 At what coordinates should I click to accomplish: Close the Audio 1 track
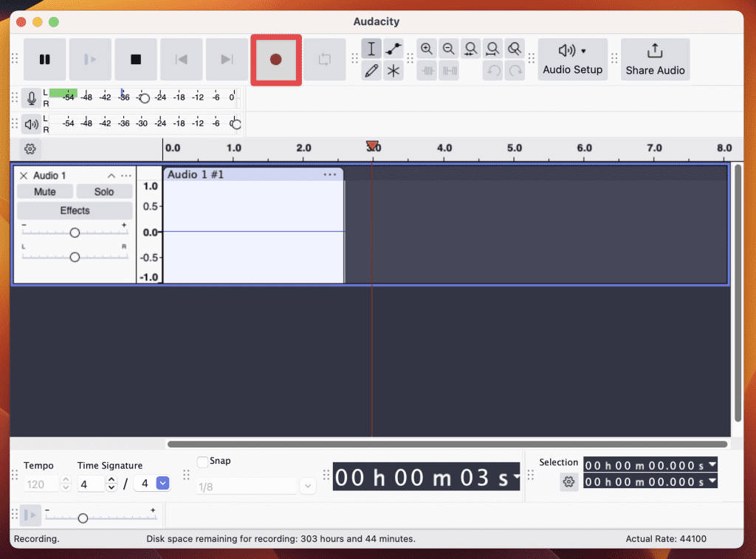[x=23, y=176]
